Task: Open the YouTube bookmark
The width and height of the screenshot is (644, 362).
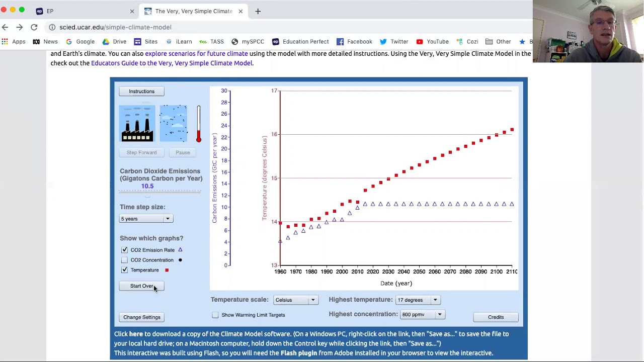Action: (432, 42)
